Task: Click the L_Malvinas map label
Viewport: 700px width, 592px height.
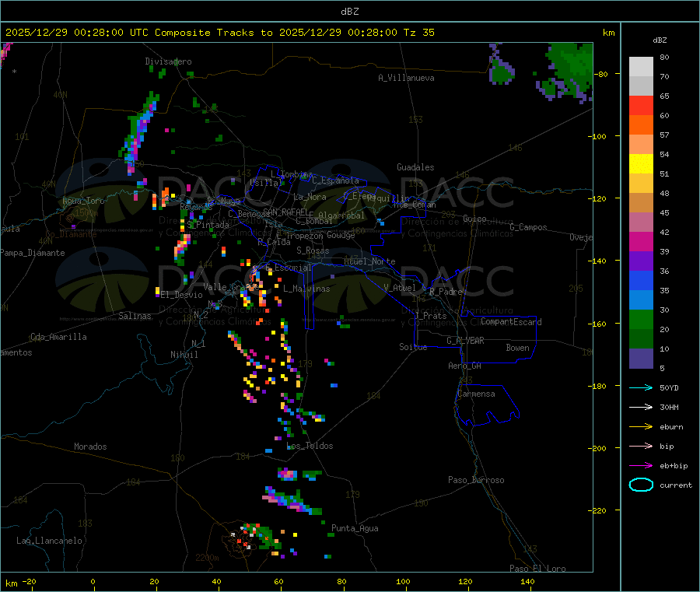Action: coord(306,289)
